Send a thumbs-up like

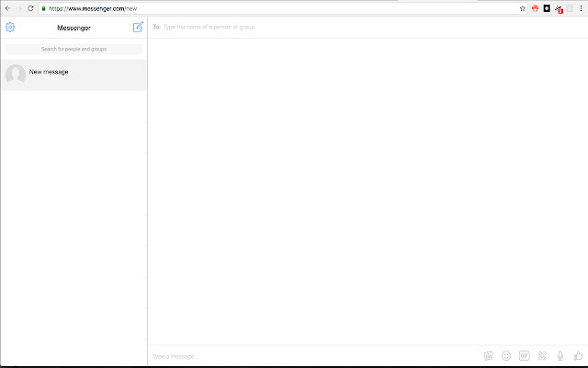(x=578, y=355)
